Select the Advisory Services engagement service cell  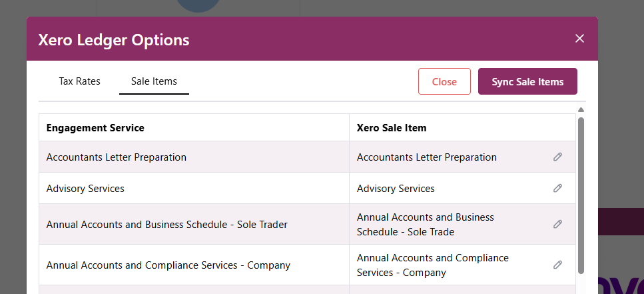(x=85, y=189)
